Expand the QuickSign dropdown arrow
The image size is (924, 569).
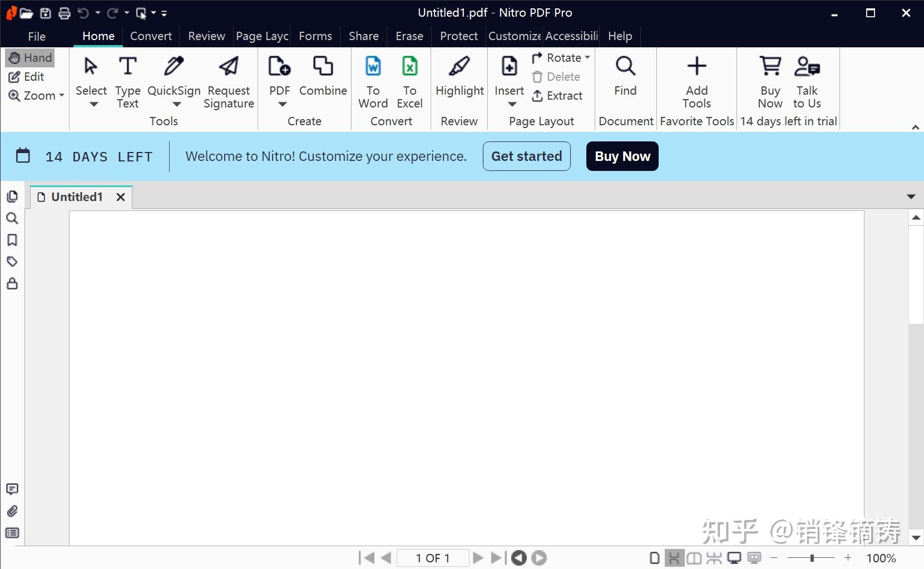click(x=177, y=104)
